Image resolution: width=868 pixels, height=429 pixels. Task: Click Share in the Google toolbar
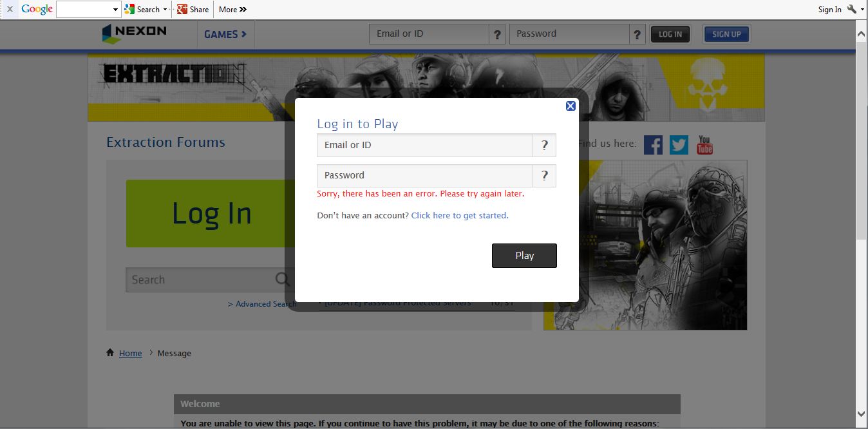[x=193, y=10]
